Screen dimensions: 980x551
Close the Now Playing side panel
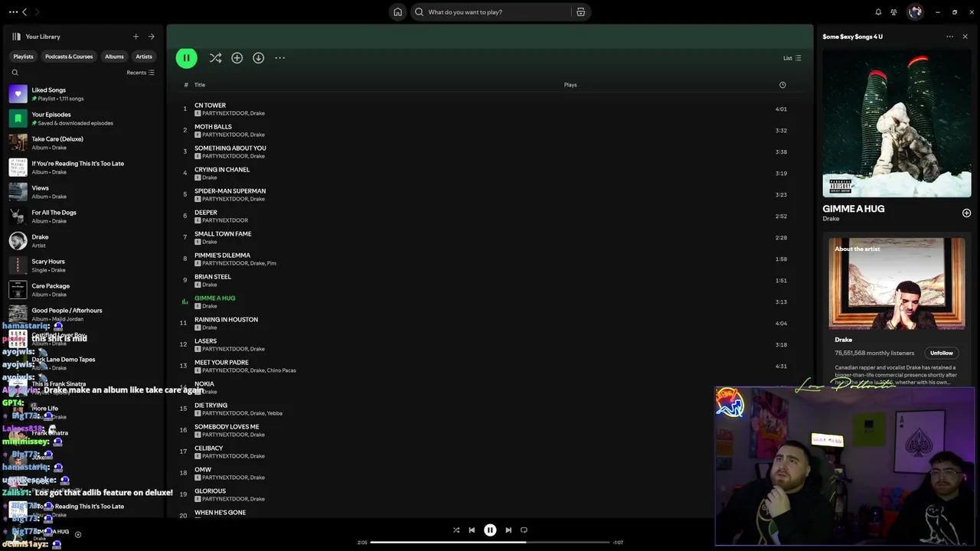(x=965, y=37)
